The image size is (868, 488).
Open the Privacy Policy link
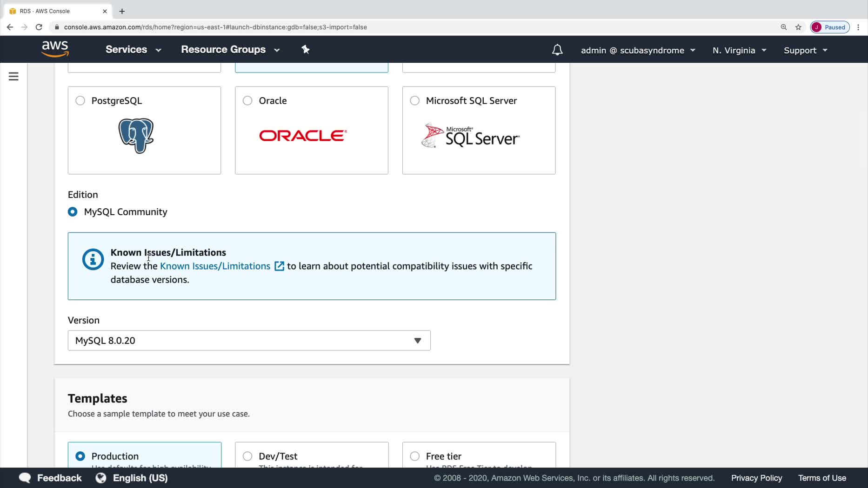[756, 478]
